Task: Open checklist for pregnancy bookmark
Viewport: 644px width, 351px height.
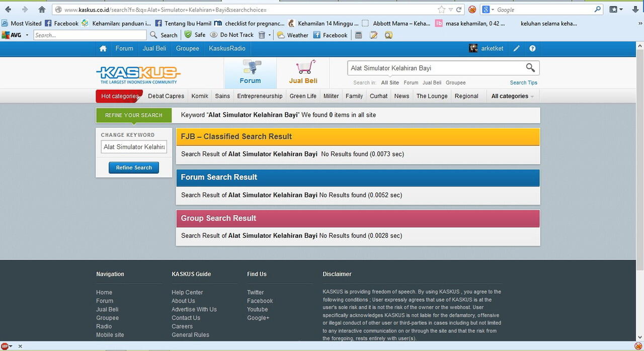Action: [x=250, y=23]
